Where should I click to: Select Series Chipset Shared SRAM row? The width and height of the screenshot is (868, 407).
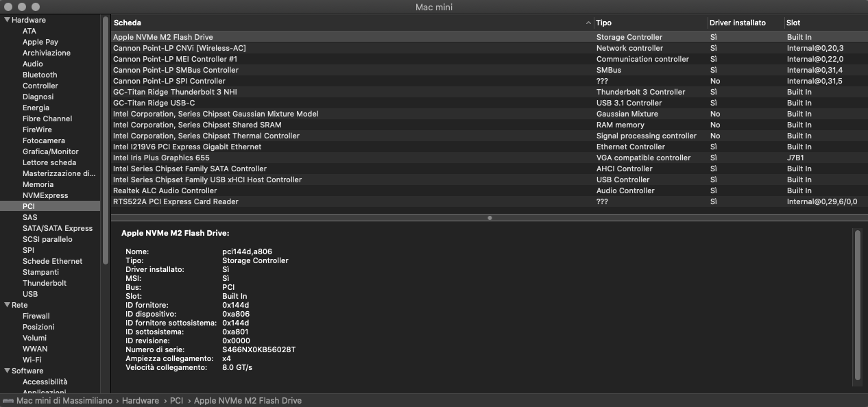point(490,125)
